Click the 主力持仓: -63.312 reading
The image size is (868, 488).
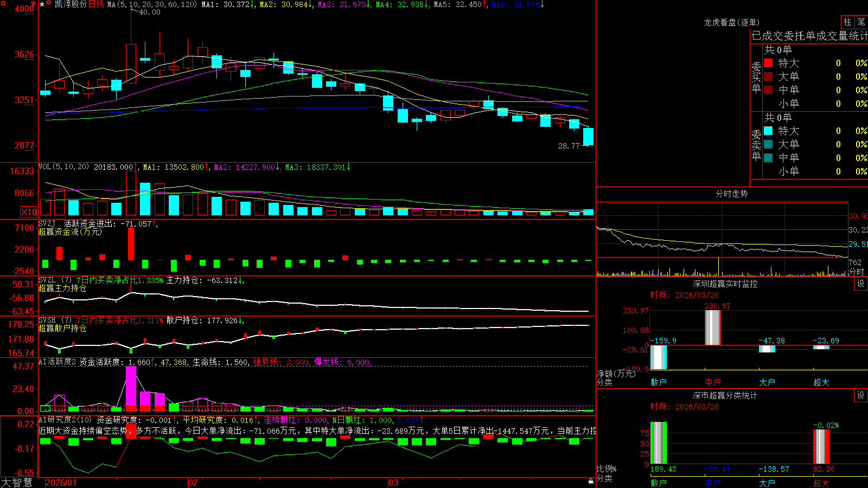(205, 280)
